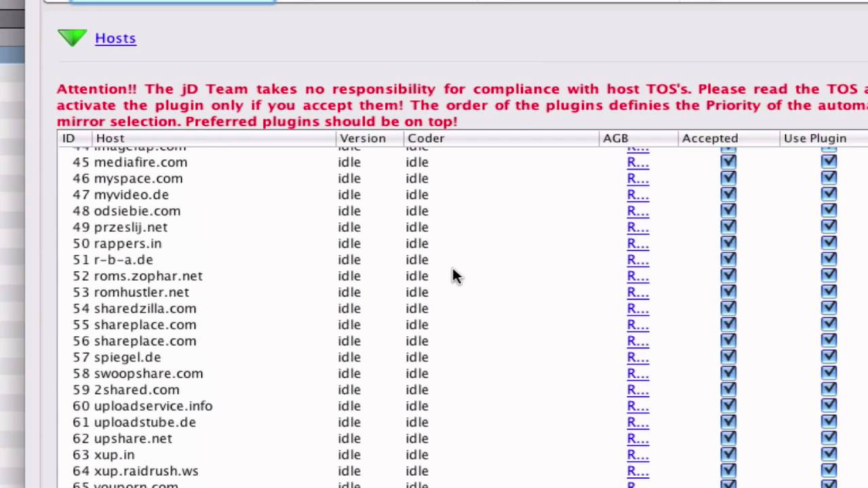The image size is (868, 488).
Task: Uncheck Accepted for myspace.com
Action: [x=728, y=178]
